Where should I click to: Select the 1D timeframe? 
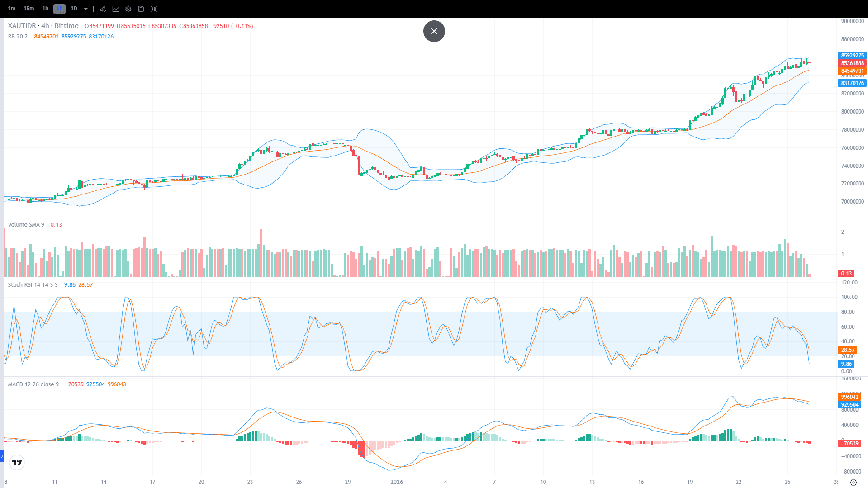pyautogui.click(x=74, y=9)
